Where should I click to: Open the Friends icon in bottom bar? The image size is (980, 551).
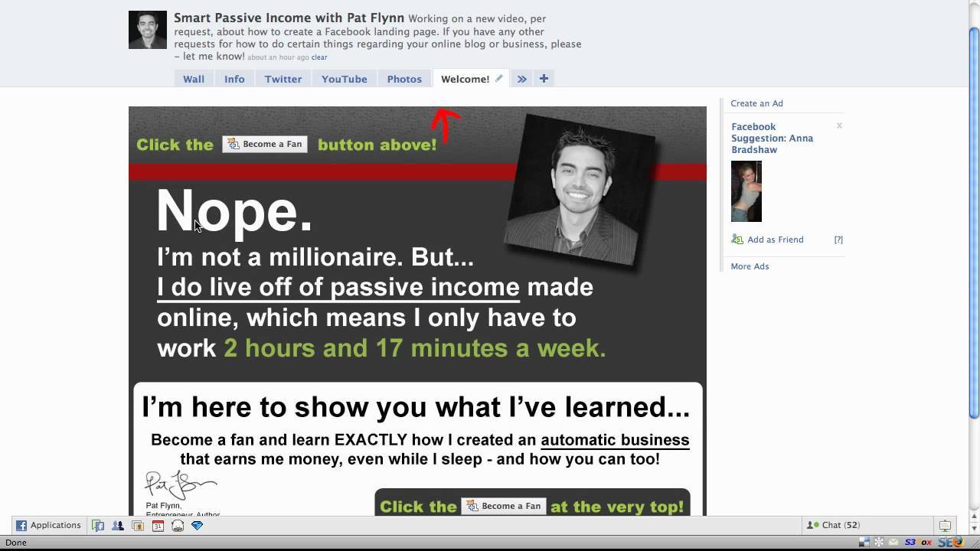point(118,526)
